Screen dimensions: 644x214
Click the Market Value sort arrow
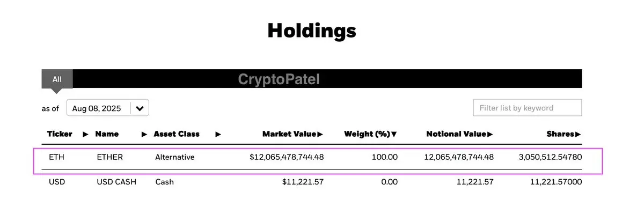(320, 134)
